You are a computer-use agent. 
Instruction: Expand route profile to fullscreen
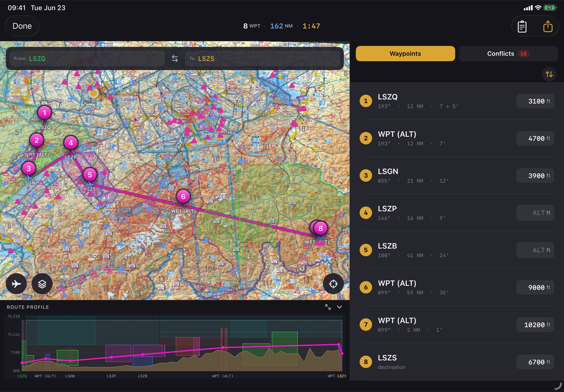328,307
